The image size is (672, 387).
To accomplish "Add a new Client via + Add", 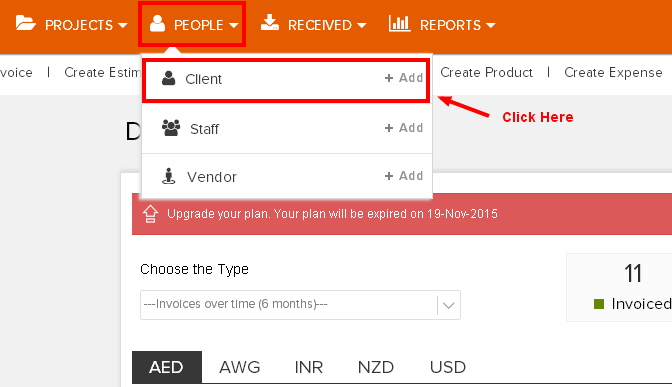I will [404, 78].
